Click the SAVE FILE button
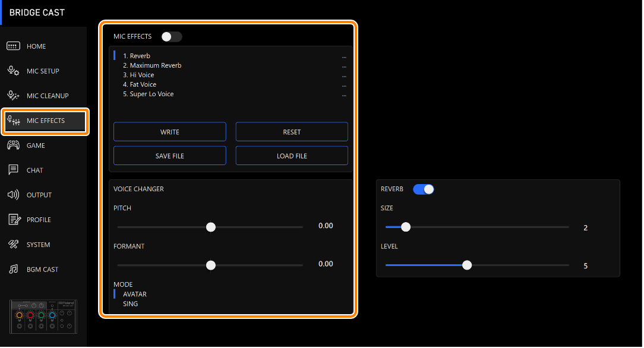 click(x=170, y=156)
